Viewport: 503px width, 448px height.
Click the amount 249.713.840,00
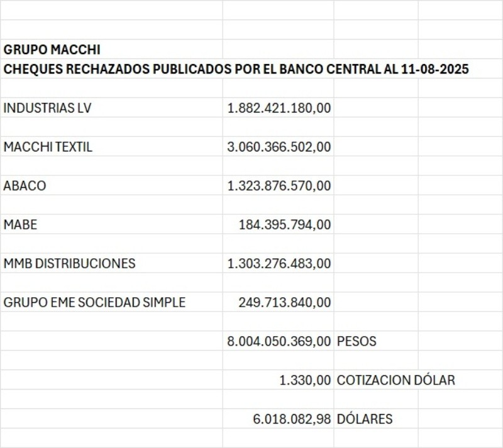tap(285, 302)
